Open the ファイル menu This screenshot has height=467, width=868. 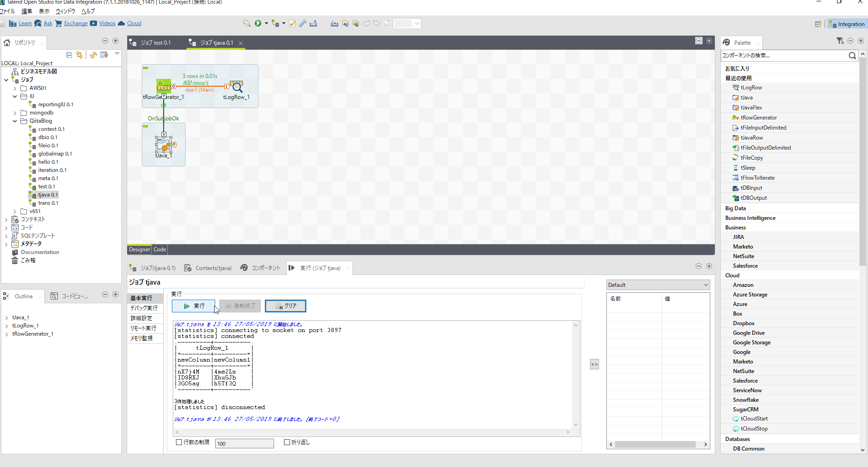[x=7, y=11]
